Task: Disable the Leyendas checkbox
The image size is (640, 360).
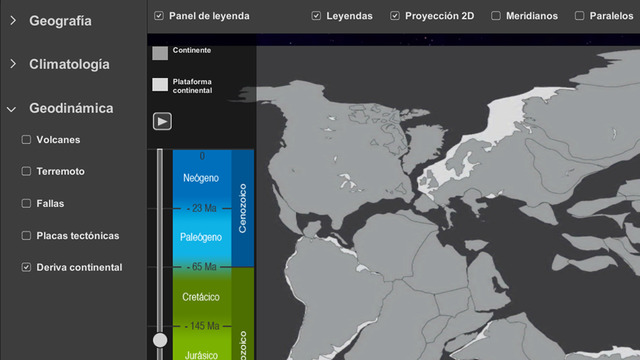Action: [x=316, y=16]
